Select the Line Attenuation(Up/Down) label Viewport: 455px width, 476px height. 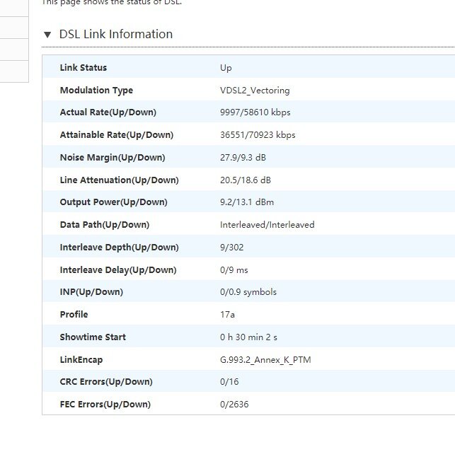tap(119, 180)
